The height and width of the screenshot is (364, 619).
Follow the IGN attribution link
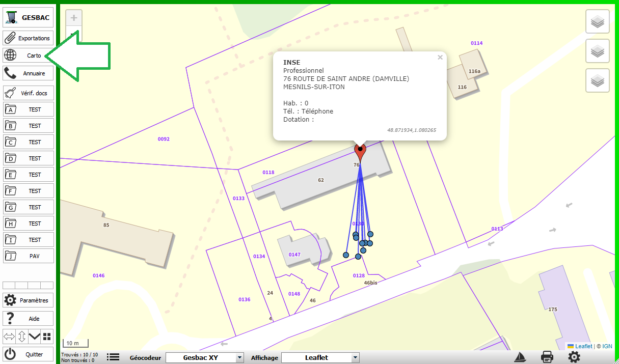[607, 346]
